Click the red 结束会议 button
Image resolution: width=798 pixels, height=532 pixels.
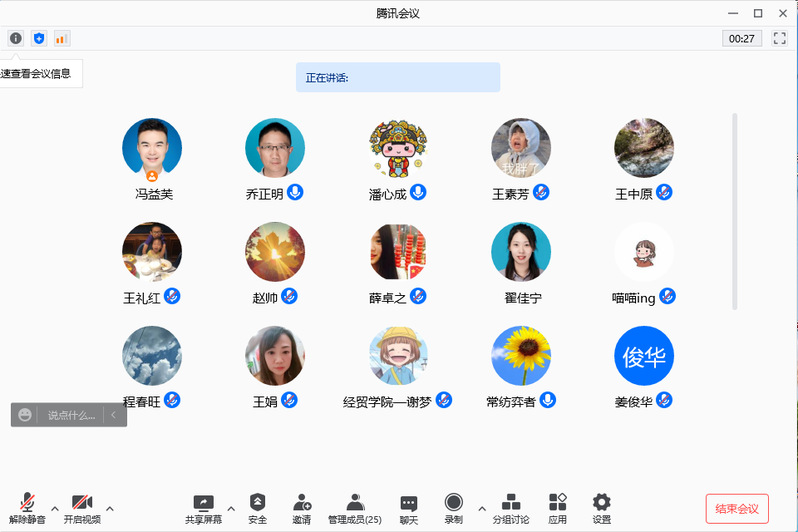point(737,509)
